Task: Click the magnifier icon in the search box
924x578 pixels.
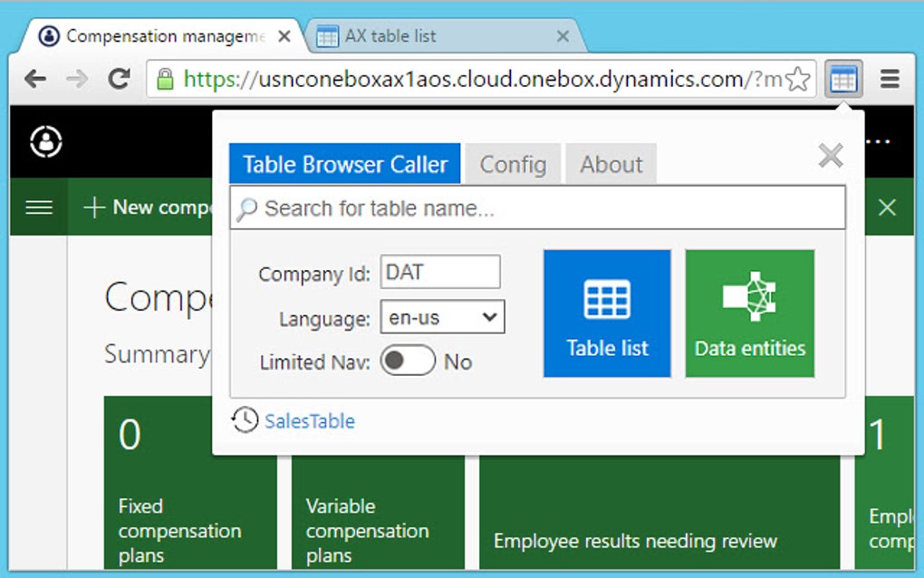Action: [x=247, y=208]
